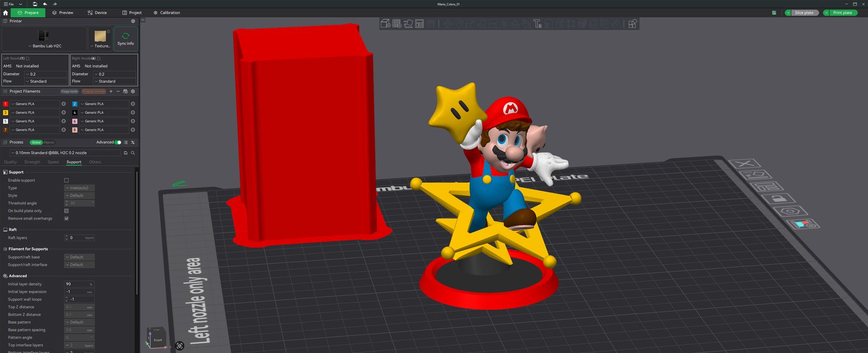Screen dimensions: 868x353
Task: Open the File menu
Action: [9, 4]
